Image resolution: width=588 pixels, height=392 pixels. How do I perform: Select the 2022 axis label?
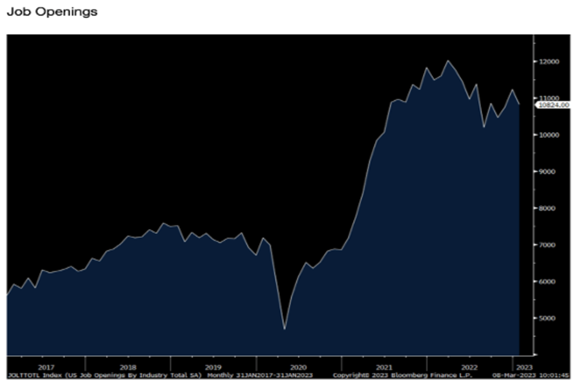click(469, 367)
